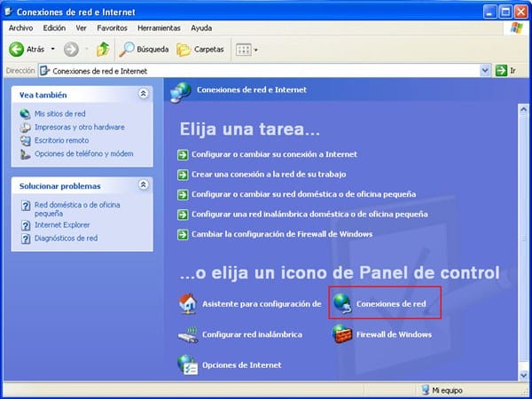Click help icon beside Red doméstica
Screen dimensions: 532x399
(x=26, y=206)
